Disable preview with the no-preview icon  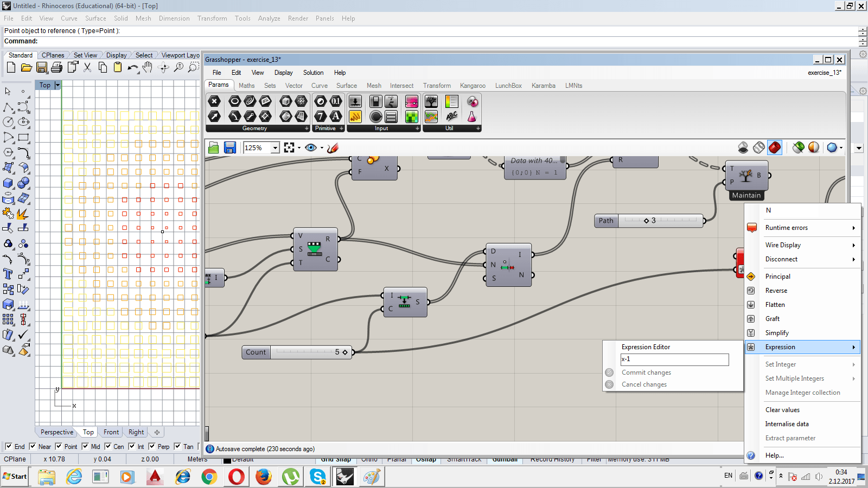[743, 147]
